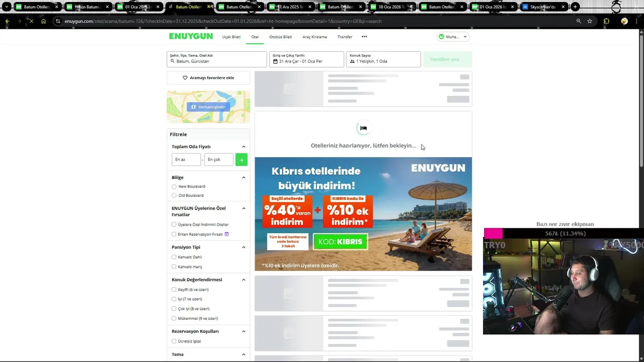Image resolution: width=644 pixels, height=362 pixels.
Task: Collapse ENUYGUN Üyelerine Özel Fırsatlar section
Action: click(x=244, y=208)
